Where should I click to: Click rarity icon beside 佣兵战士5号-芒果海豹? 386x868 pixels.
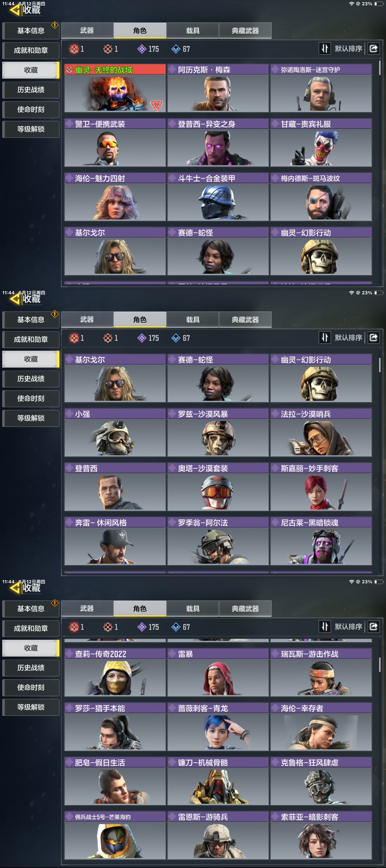click(70, 816)
